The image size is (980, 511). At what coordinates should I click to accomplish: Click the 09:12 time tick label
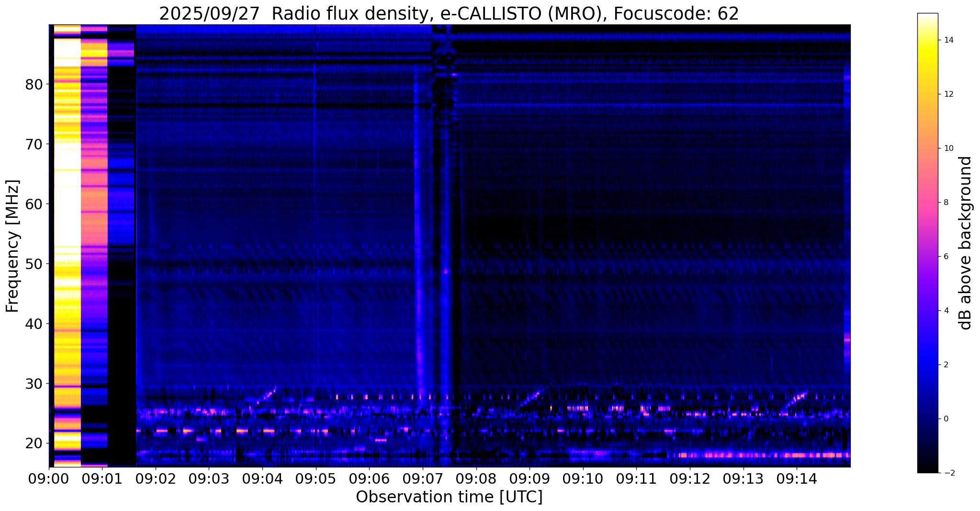pos(689,480)
